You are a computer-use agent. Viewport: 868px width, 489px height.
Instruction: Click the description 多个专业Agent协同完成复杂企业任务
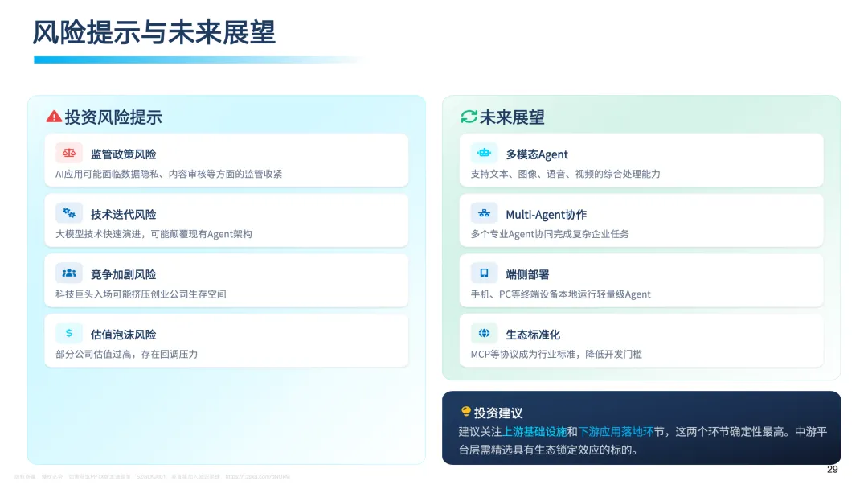[550, 234]
